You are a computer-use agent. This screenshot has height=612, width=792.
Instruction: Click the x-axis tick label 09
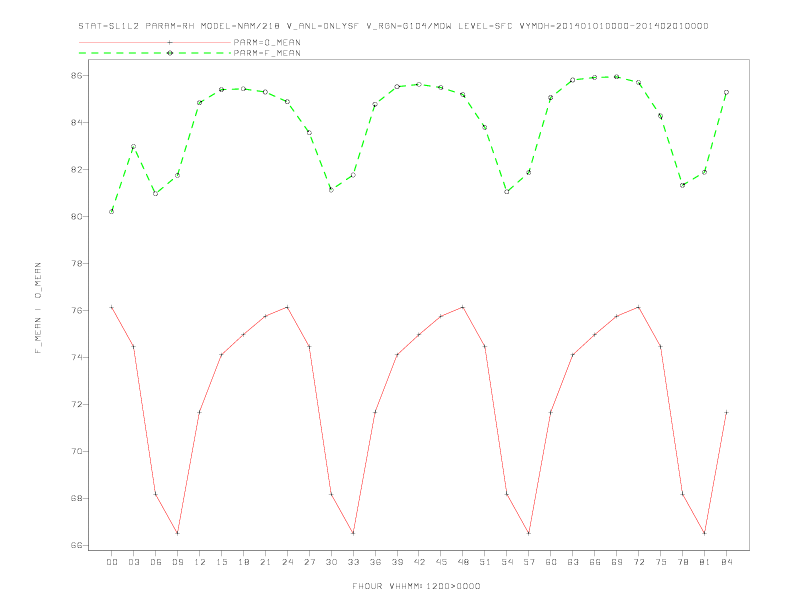pyautogui.click(x=177, y=562)
